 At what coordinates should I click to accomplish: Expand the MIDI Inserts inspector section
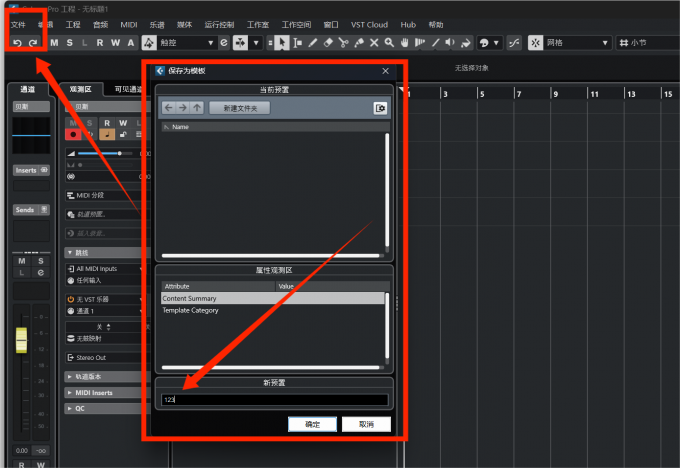104,393
